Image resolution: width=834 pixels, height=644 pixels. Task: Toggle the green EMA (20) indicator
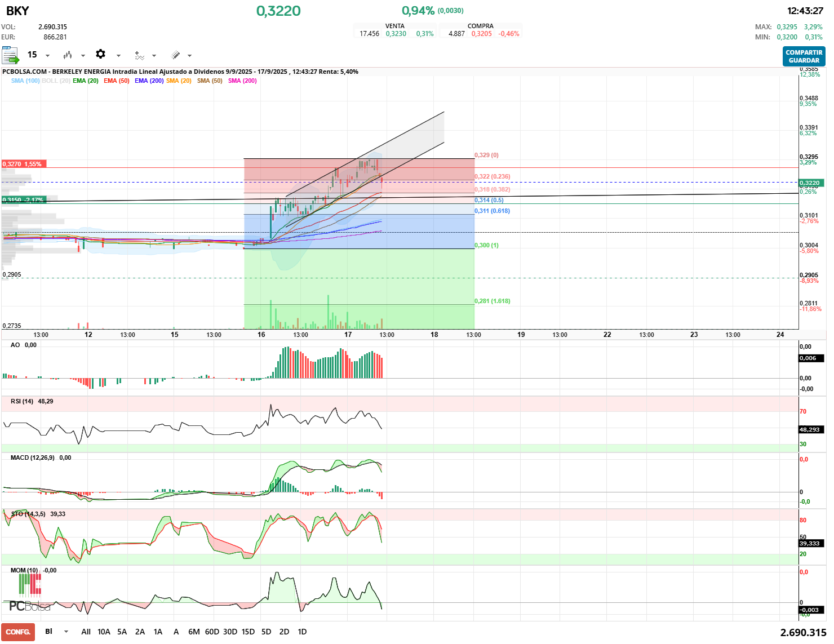point(86,81)
